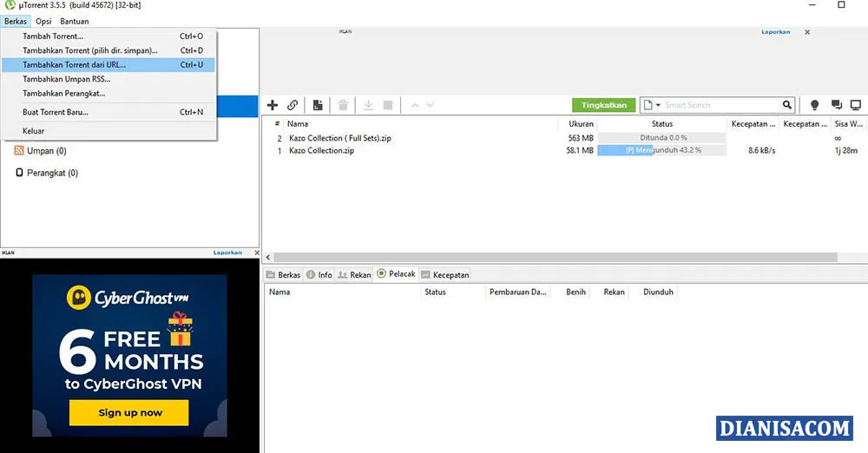Switch to the Rekan tab
The image size is (868, 453).
coord(355,275)
